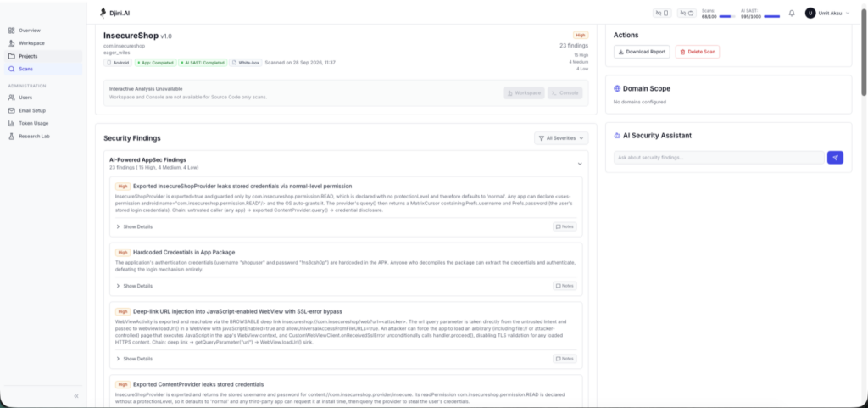This screenshot has height=408, width=868.
Task: Click the White-box tag
Action: pyautogui.click(x=246, y=63)
